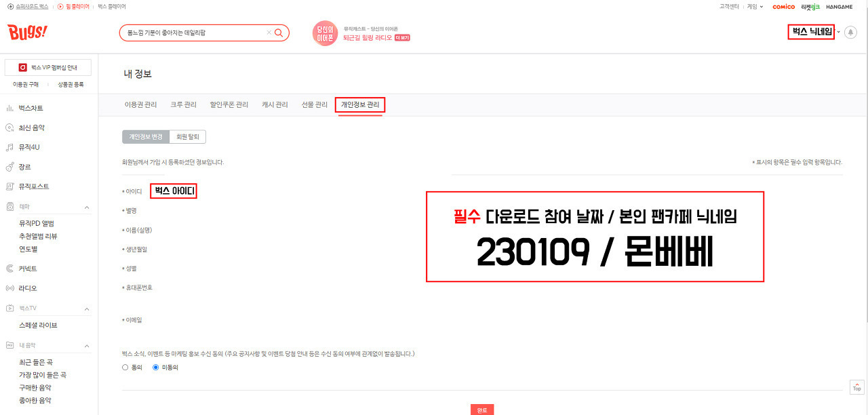Click the magnifier search icon in search bar
The width and height of the screenshot is (868, 415).
(279, 33)
